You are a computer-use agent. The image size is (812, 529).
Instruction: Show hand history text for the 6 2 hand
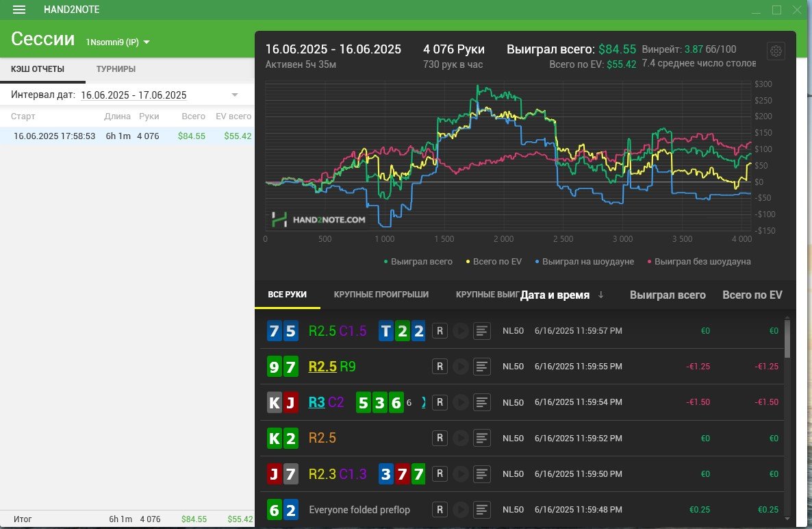click(481, 509)
